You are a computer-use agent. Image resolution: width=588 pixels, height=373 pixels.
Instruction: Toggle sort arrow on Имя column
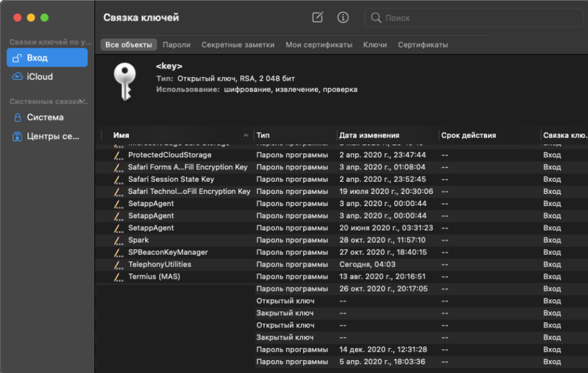click(x=246, y=135)
